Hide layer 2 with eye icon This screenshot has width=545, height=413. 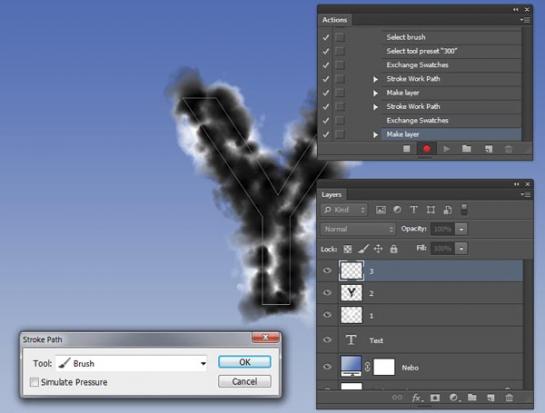coord(327,293)
